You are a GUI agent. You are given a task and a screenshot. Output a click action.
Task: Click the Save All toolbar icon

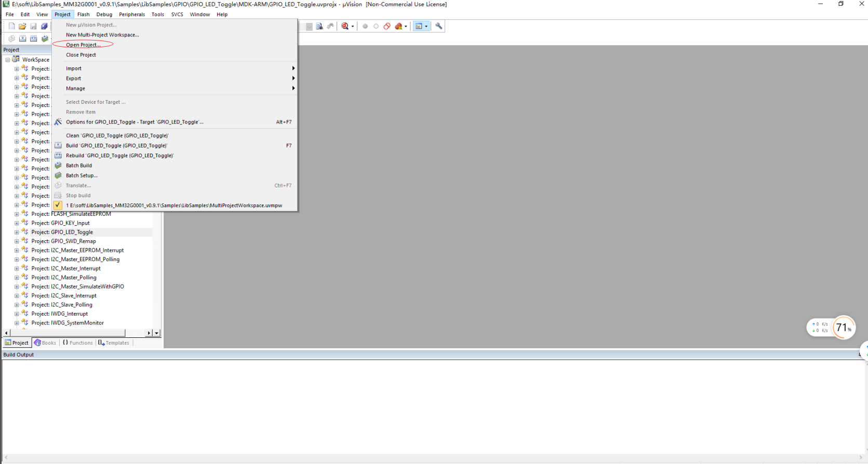(x=44, y=26)
